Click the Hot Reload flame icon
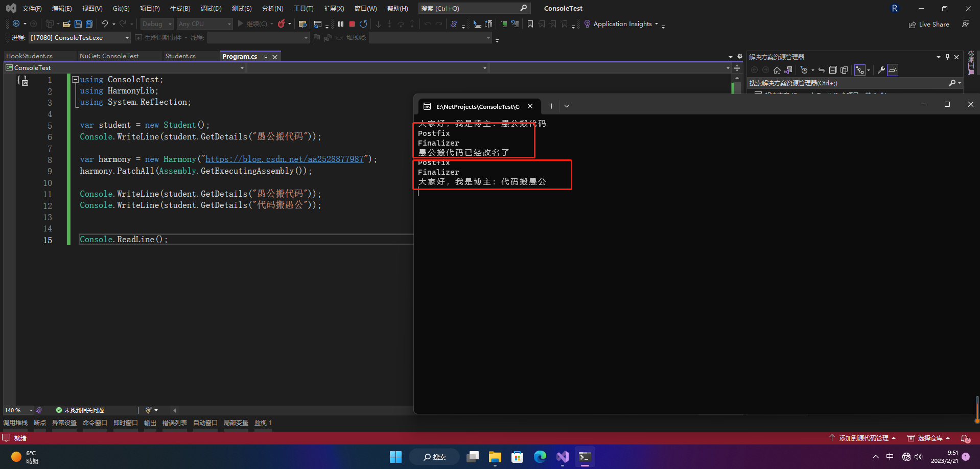The image size is (980, 469). click(x=281, y=24)
